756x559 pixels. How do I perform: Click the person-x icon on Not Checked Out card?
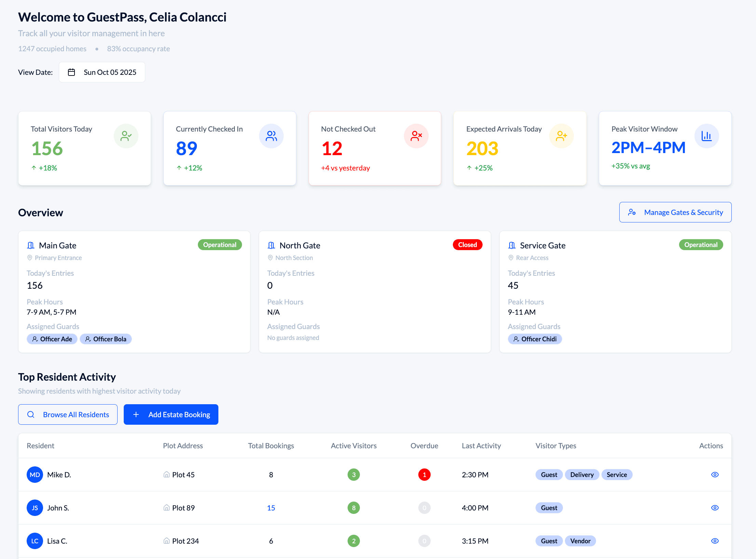click(x=416, y=136)
